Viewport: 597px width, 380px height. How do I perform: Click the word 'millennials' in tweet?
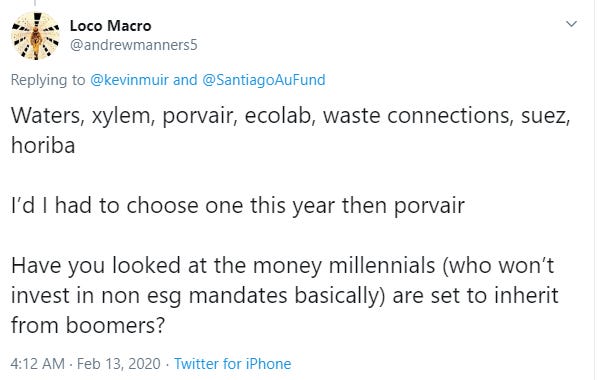382,265
